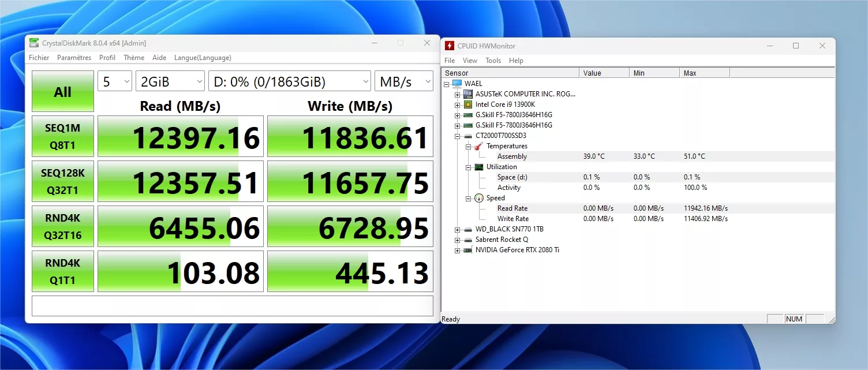Image resolution: width=868 pixels, height=370 pixels.
Task: Click the CPUID HWMonitor title bar icon
Action: [450, 46]
